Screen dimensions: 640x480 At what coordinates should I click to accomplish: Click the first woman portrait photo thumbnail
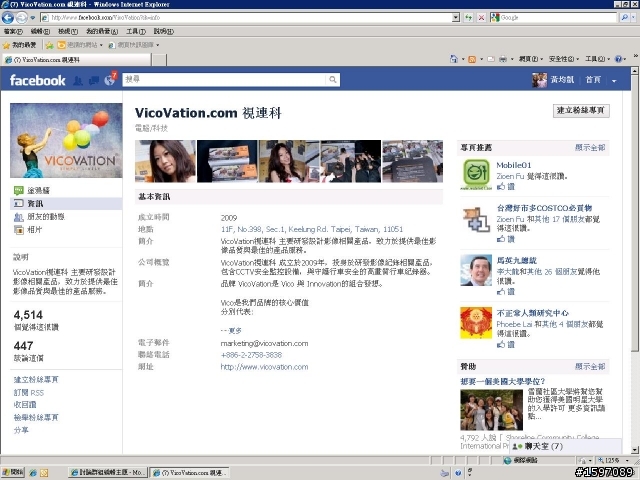coord(165,161)
